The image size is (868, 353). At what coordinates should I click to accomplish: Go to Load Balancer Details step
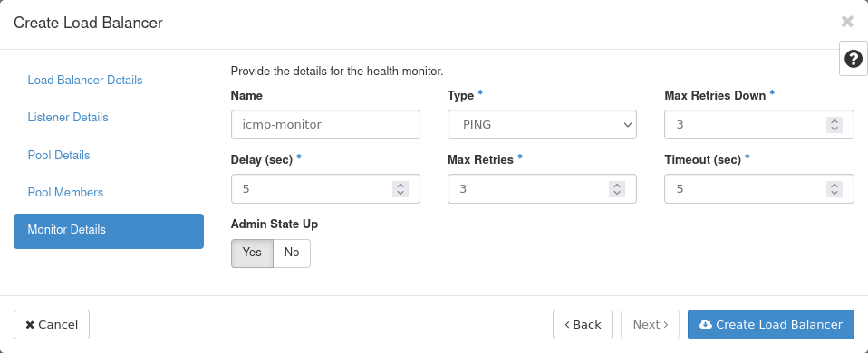[x=85, y=81]
